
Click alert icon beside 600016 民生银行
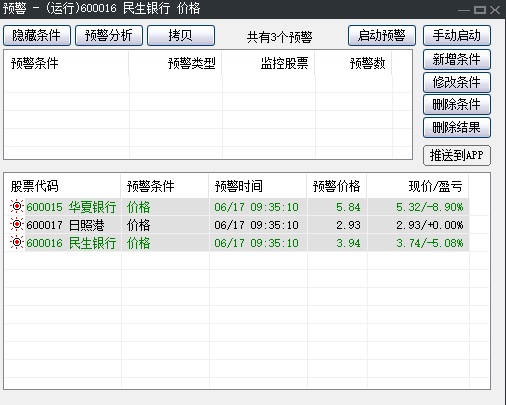click(x=16, y=243)
